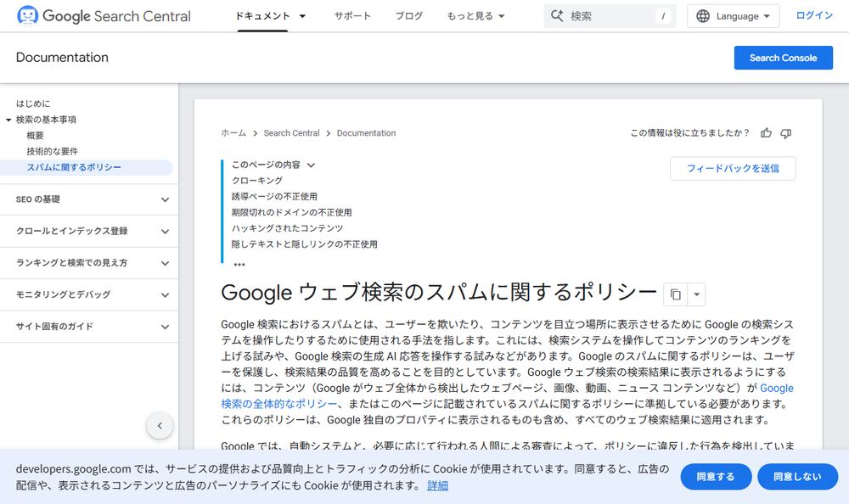Click the search magnifier icon

point(557,16)
